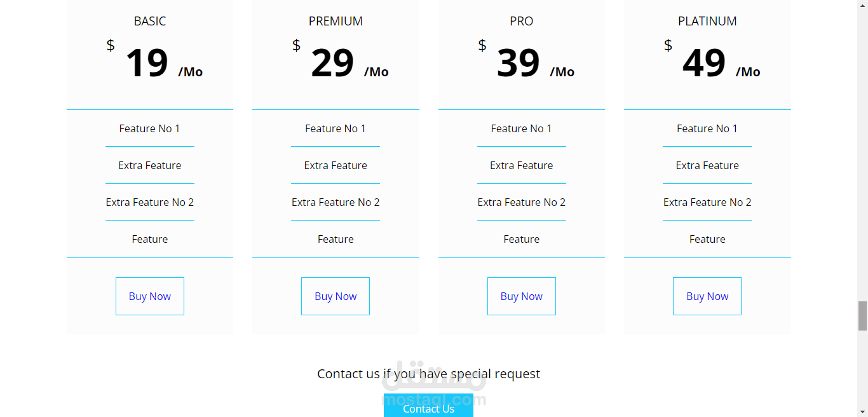Click Buy Now under the Basic plan
The height and width of the screenshot is (417, 868).
(x=150, y=296)
